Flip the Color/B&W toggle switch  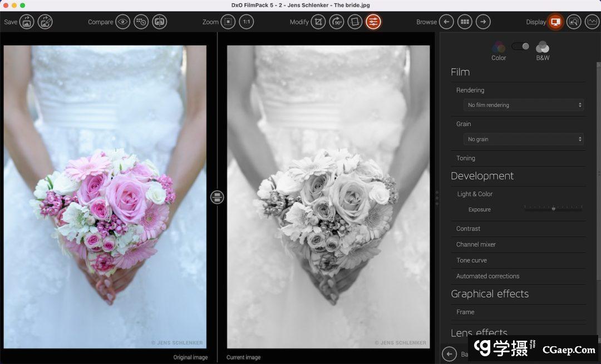pos(521,46)
